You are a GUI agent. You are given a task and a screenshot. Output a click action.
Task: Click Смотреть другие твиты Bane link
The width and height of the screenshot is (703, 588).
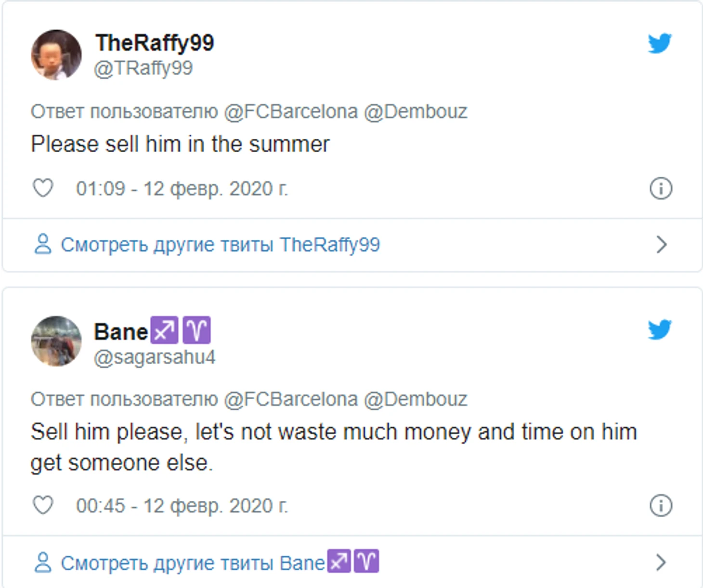click(220, 562)
